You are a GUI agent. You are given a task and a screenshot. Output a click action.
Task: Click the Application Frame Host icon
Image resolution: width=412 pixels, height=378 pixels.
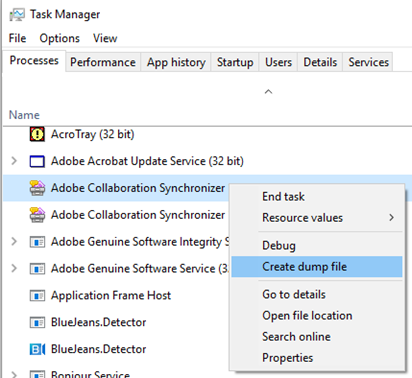coord(37,296)
